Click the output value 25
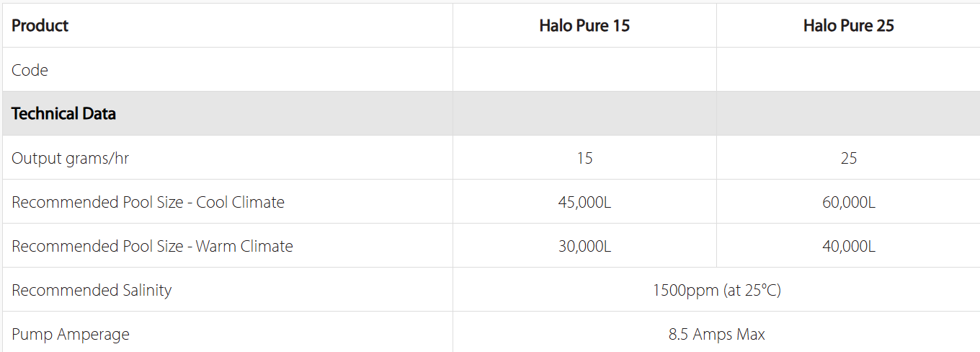The height and width of the screenshot is (352, 980). coord(848,158)
